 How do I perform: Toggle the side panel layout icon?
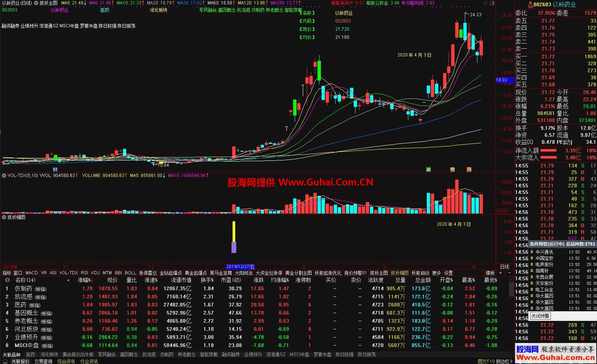coord(492,3)
